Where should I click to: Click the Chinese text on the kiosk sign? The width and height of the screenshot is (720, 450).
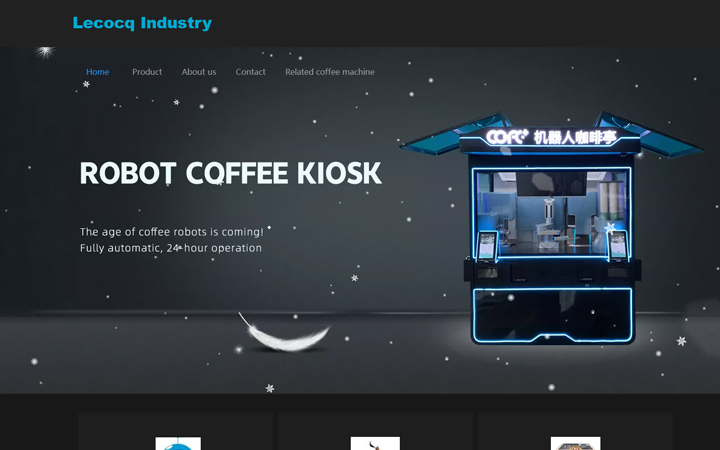[x=575, y=137]
